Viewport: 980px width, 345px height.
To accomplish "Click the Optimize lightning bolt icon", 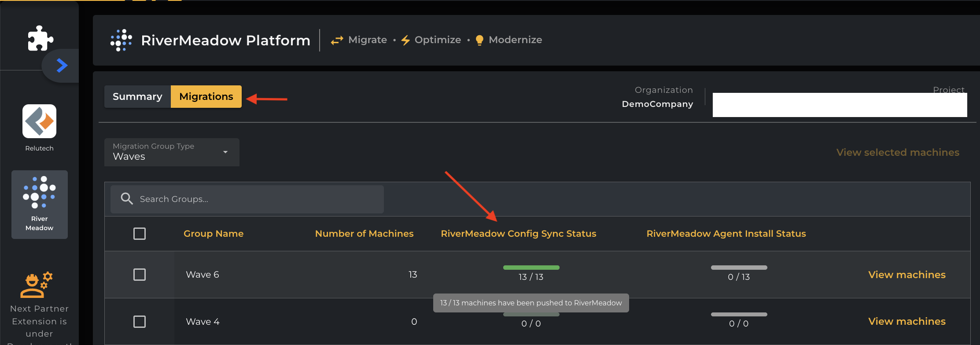I will tap(405, 40).
